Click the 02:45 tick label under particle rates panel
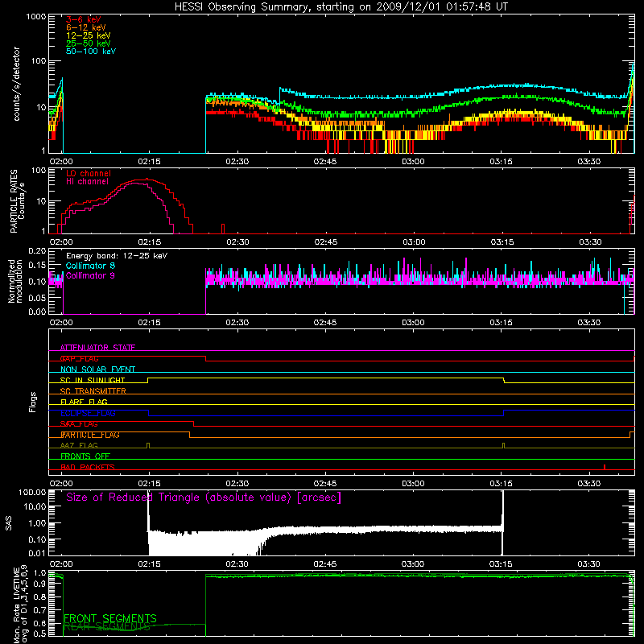 325,242
